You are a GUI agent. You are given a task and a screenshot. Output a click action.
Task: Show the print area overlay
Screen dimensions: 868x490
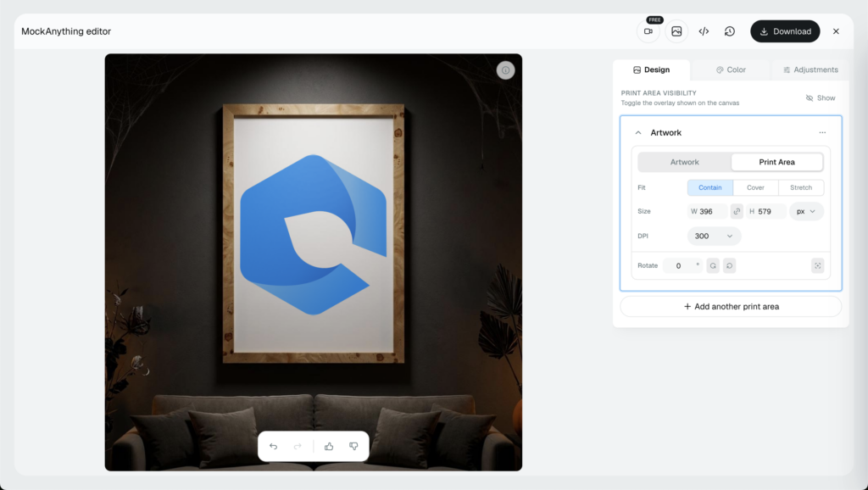(821, 98)
